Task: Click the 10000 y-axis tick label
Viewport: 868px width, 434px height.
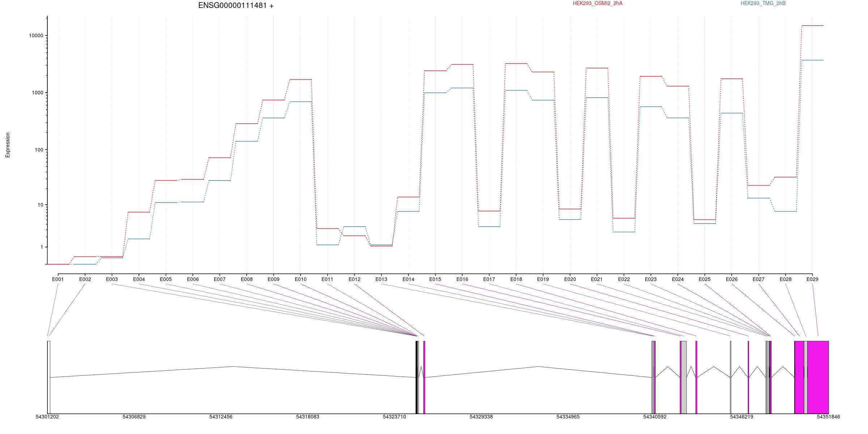Action: click(x=36, y=36)
